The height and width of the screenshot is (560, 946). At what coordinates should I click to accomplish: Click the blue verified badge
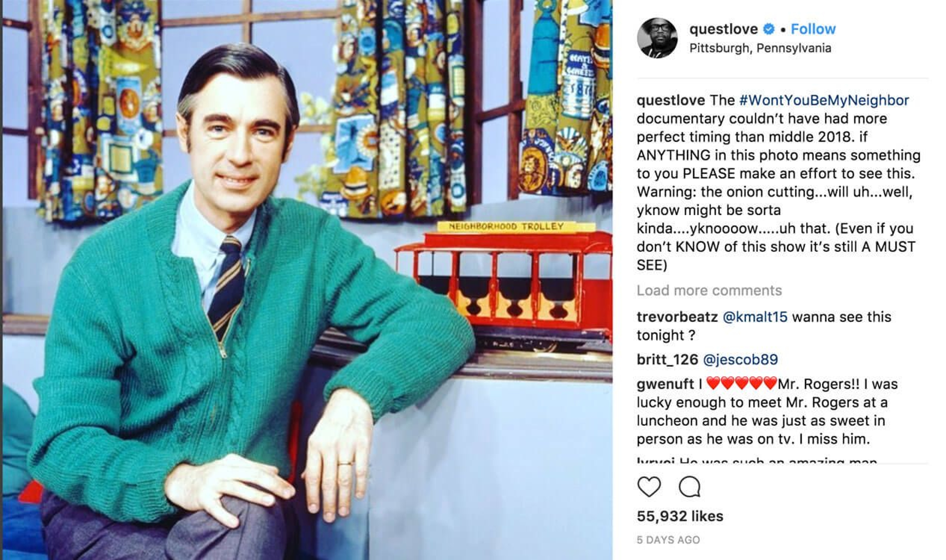pyautogui.click(x=769, y=29)
